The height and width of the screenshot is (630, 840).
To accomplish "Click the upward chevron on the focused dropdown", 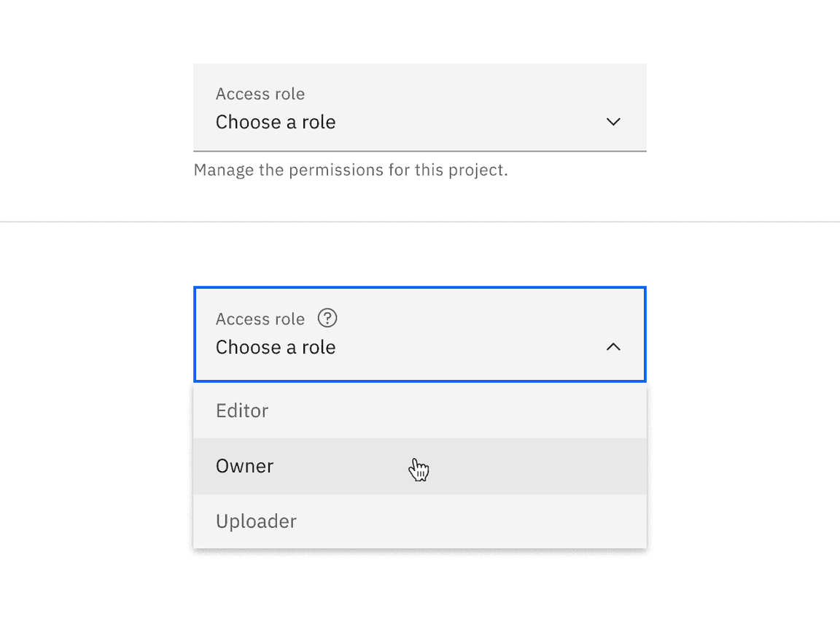I will [613, 346].
